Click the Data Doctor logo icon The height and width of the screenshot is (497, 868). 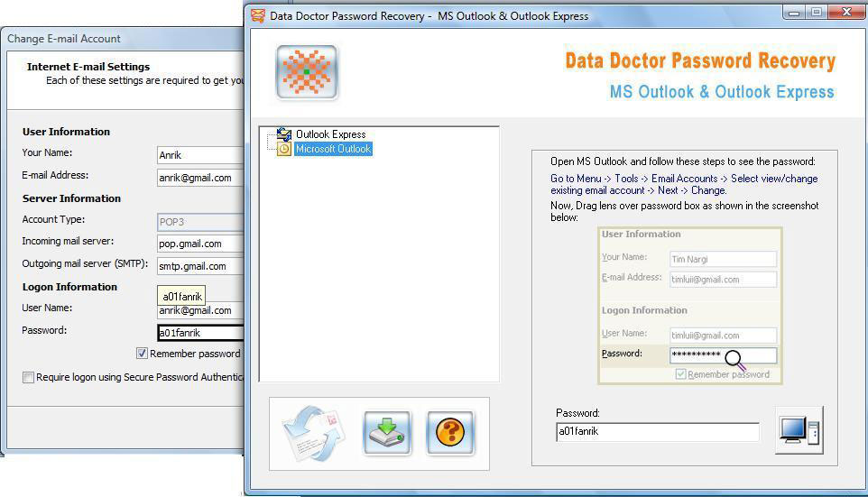(307, 72)
